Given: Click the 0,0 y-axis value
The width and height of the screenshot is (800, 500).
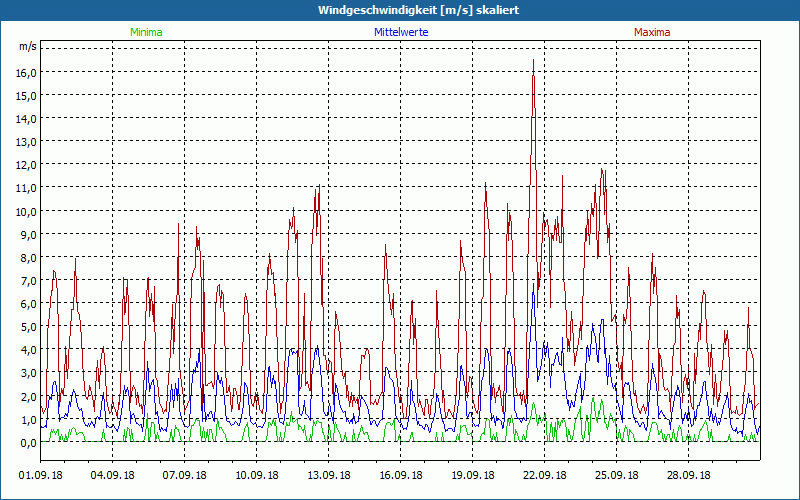Looking at the screenshot, I should coord(29,442).
